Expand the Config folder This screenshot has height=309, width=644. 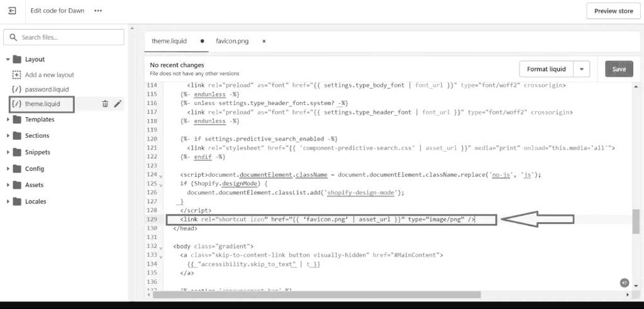point(8,169)
